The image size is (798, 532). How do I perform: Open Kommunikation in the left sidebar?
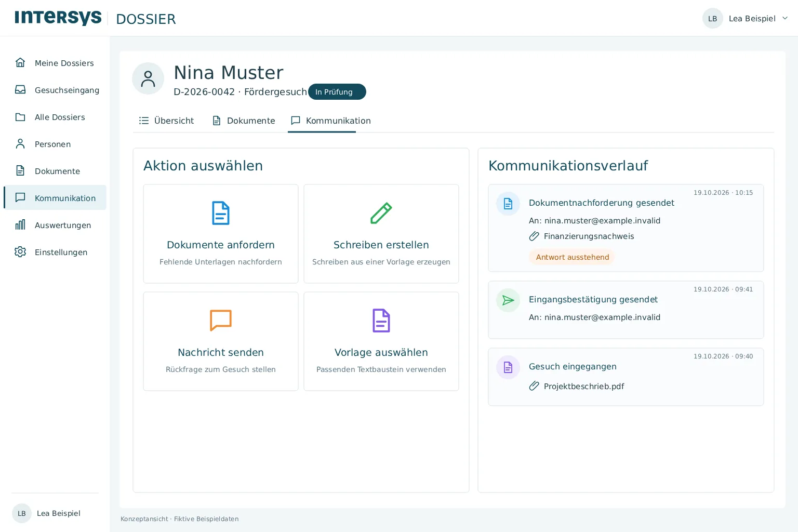pyautogui.click(x=55, y=198)
